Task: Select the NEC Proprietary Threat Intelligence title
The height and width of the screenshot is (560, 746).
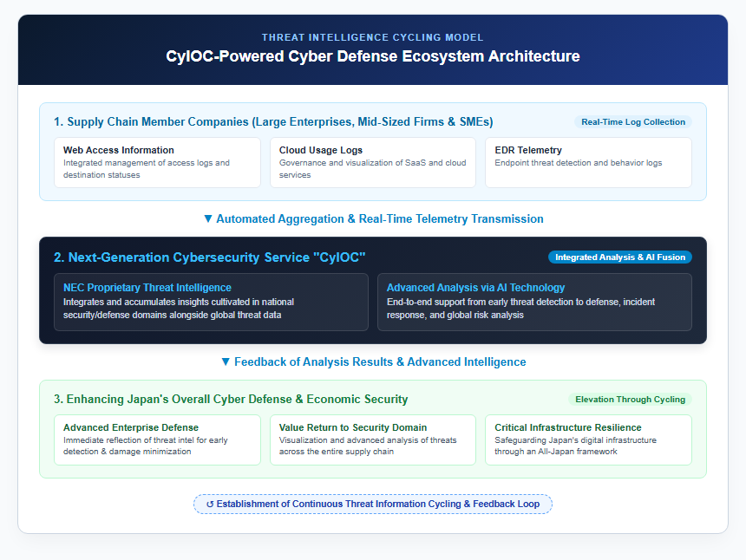Action: [x=147, y=288]
